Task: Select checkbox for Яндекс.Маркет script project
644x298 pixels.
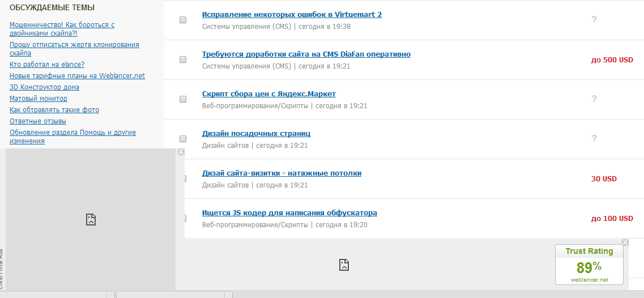Action: 183,99
